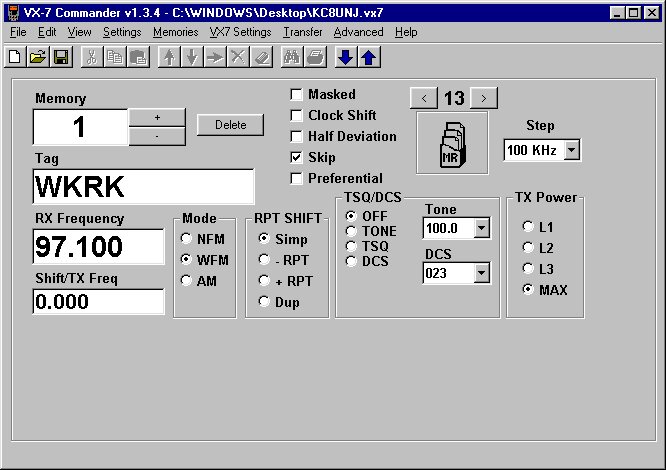Click the blue down arrow toolbar icon
The image size is (666, 470).
tap(345, 57)
